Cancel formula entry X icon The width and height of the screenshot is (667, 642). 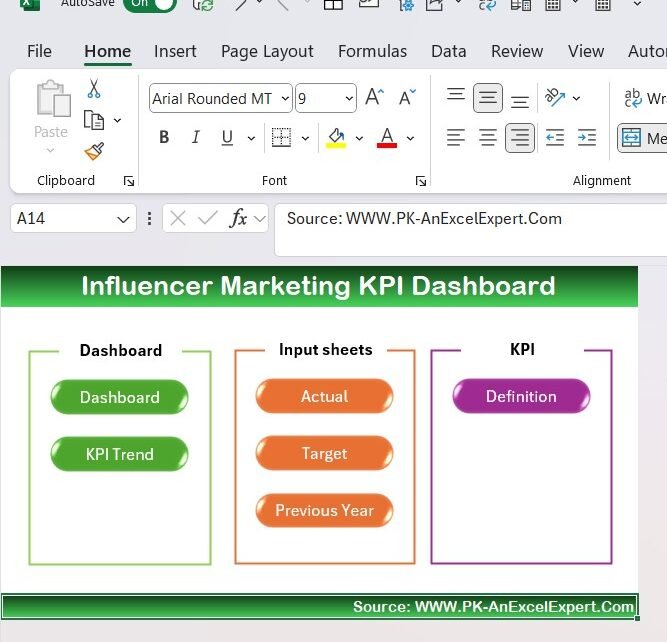click(178, 219)
